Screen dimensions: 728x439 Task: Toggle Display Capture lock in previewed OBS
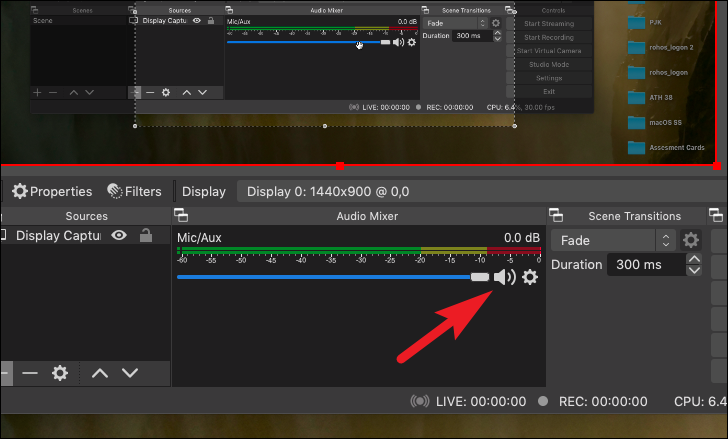pyautogui.click(x=211, y=20)
